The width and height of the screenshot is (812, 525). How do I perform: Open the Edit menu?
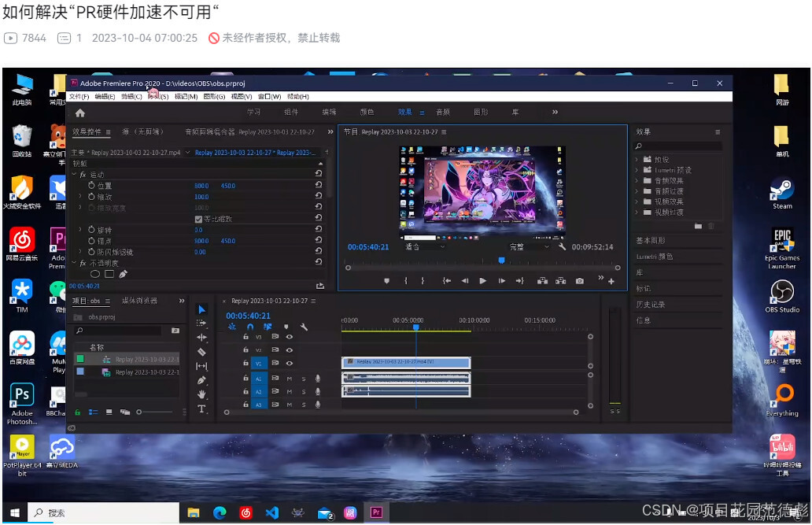point(105,96)
